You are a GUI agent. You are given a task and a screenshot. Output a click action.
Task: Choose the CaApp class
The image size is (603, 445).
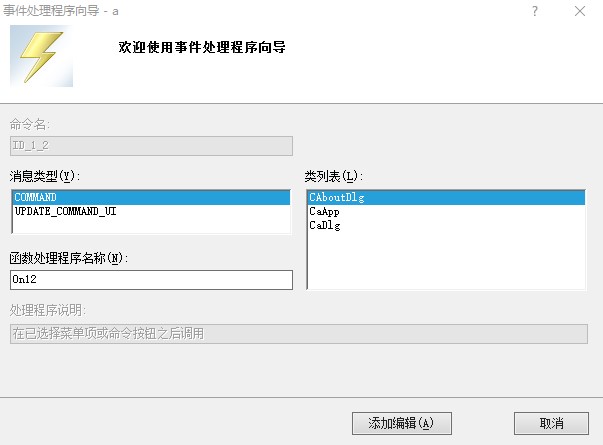pos(326,212)
